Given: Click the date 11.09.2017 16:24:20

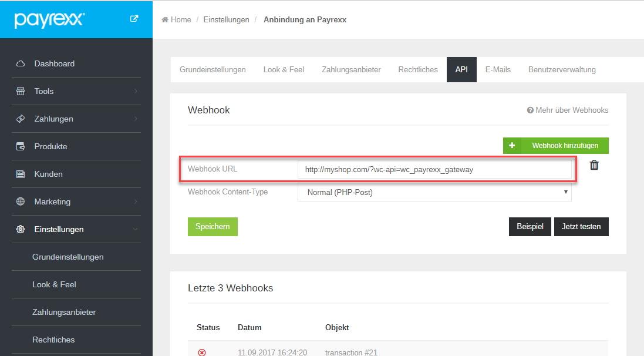Looking at the screenshot, I should 272,352.
